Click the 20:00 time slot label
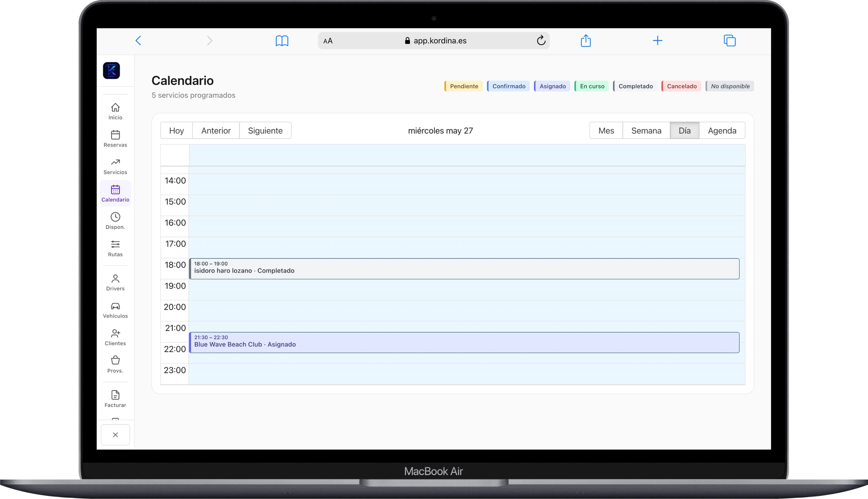Image resolution: width=868 pixels, height=499 pixels. click(x=175, y=307)
